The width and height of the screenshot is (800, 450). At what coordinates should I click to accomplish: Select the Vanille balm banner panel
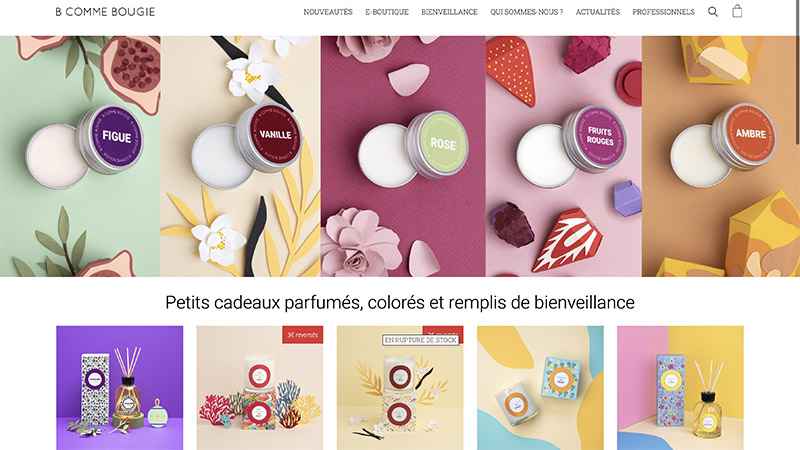pyautogui.click(x=240, y=156)
